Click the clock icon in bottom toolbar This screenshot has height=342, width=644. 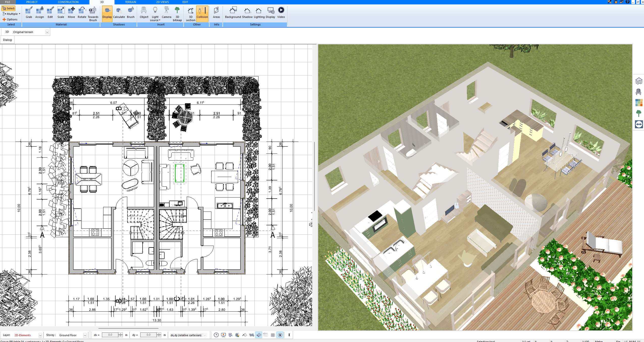tap(216, 335)
